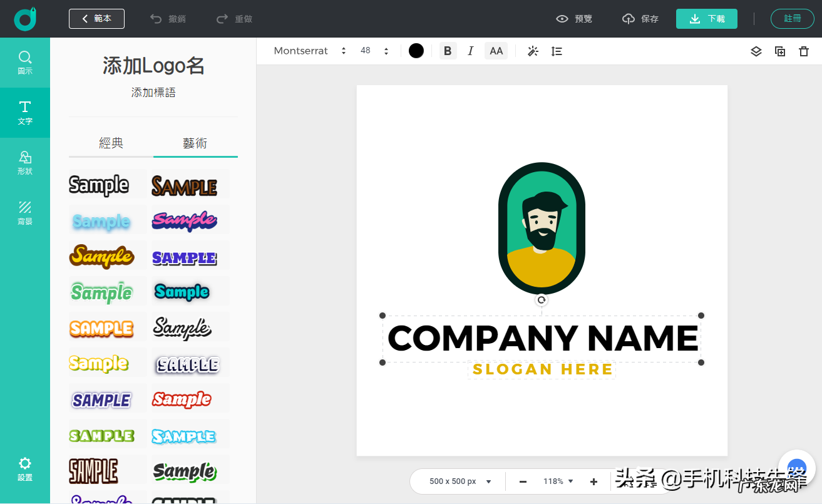
Task: Click the layers stack icon
Action: [x=756, y=51]
